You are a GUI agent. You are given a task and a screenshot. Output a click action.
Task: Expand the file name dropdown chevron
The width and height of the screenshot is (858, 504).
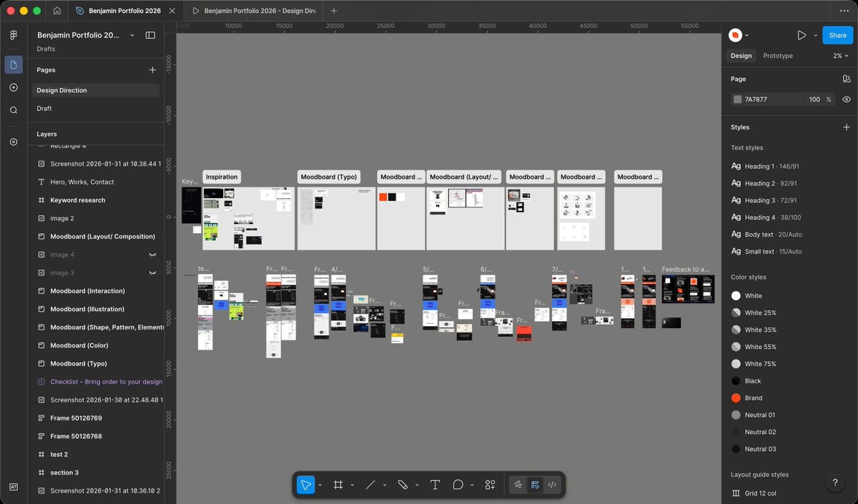[x=132, y=35]
